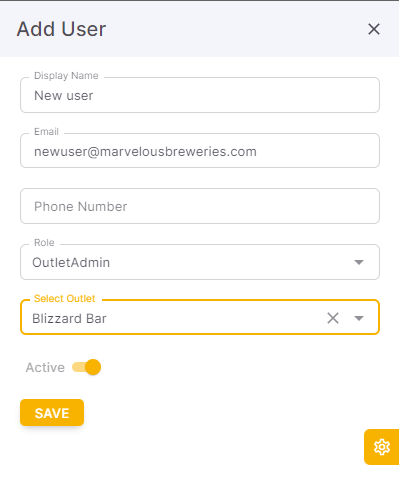399x498 pixels.
Task: Click the Display Name floating label
Action: tap(66, 76)
